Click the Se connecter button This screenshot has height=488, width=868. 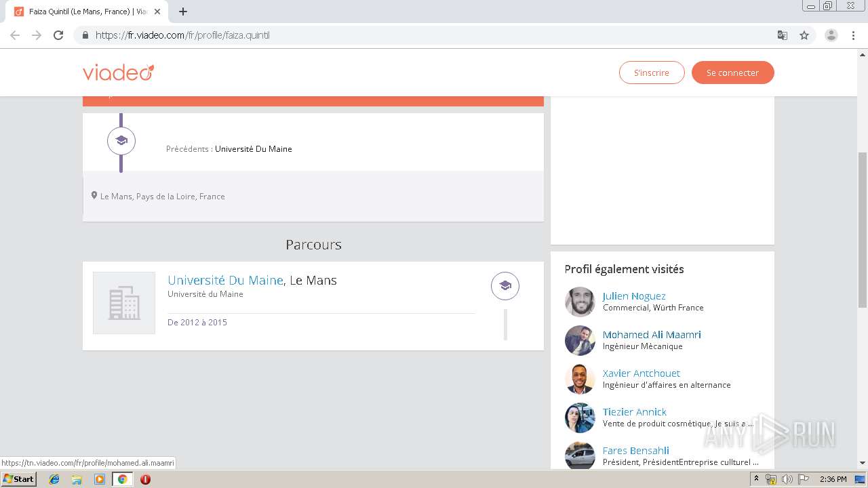pyautogui.click(x=732, y=73)
